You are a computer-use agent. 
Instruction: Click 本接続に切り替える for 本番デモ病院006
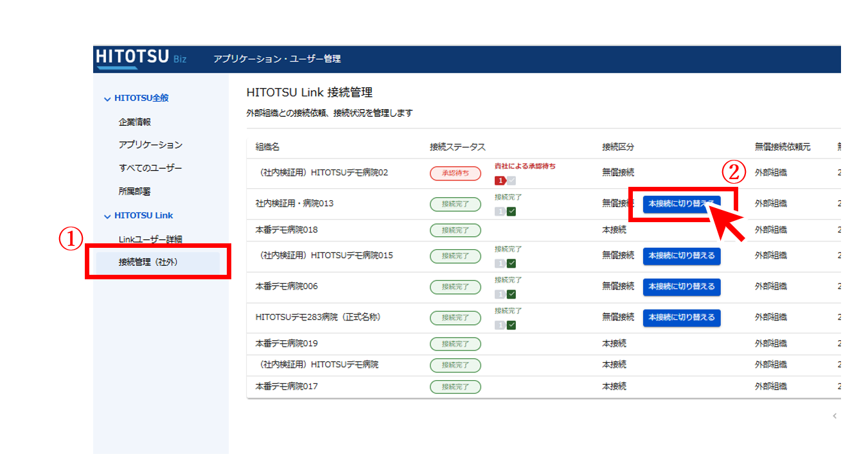point(681,286)
